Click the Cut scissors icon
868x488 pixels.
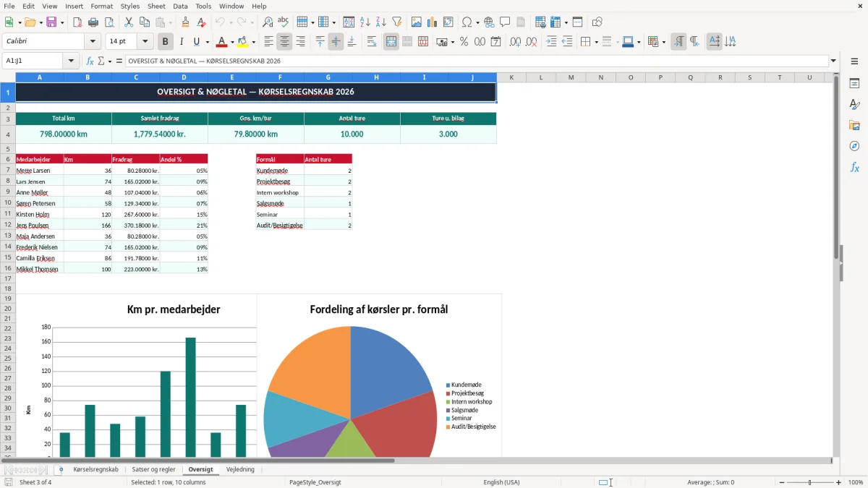pos(129,22)
